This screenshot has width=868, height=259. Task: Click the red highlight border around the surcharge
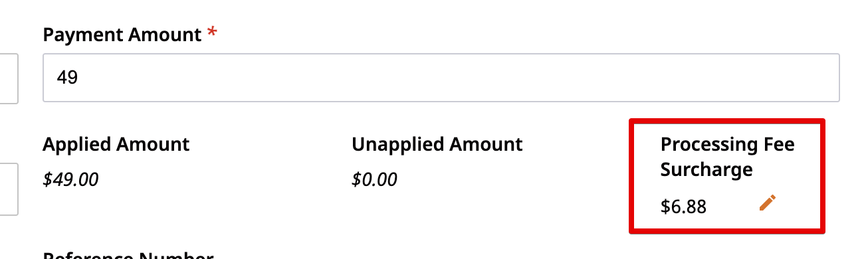tap(727, 121)
